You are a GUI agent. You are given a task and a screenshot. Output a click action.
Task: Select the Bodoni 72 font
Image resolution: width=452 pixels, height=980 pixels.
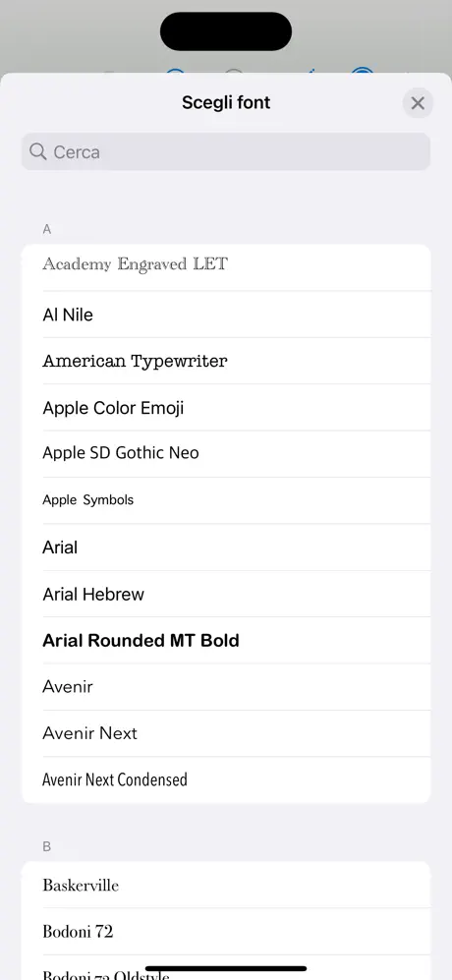tap(226, 931)
